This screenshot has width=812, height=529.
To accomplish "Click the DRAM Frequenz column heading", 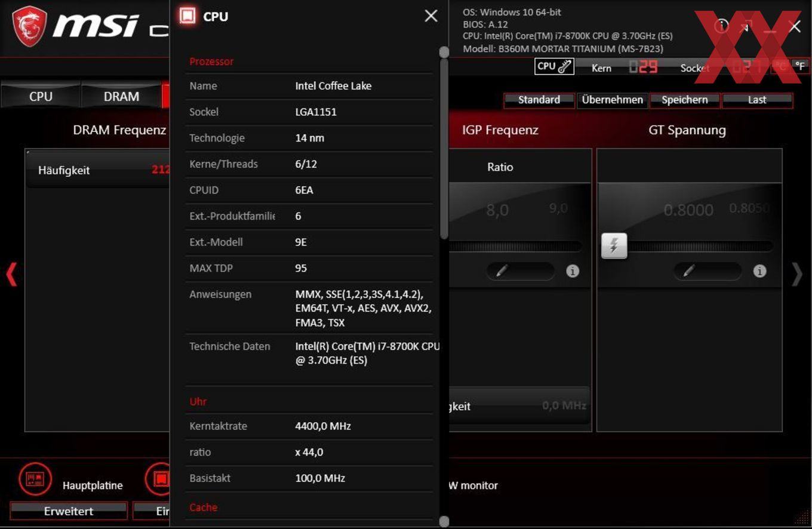I will [x=119, y=130].
